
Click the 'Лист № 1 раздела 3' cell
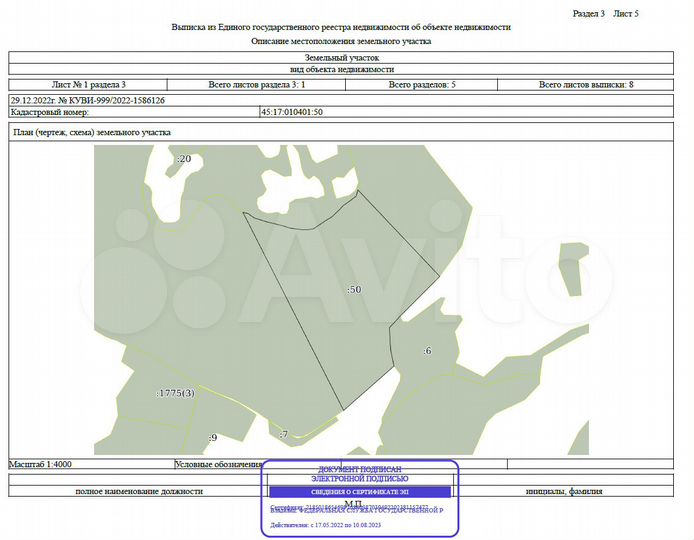tap(88, 85)
